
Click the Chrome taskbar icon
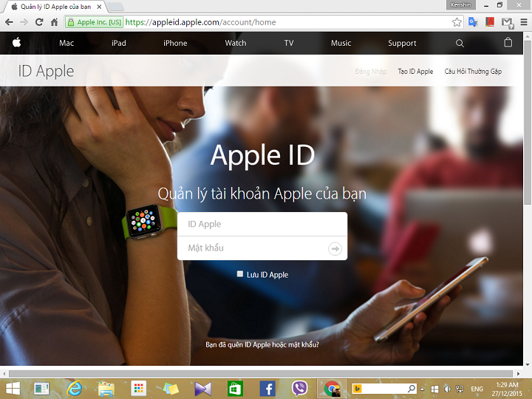coord(332,389)
